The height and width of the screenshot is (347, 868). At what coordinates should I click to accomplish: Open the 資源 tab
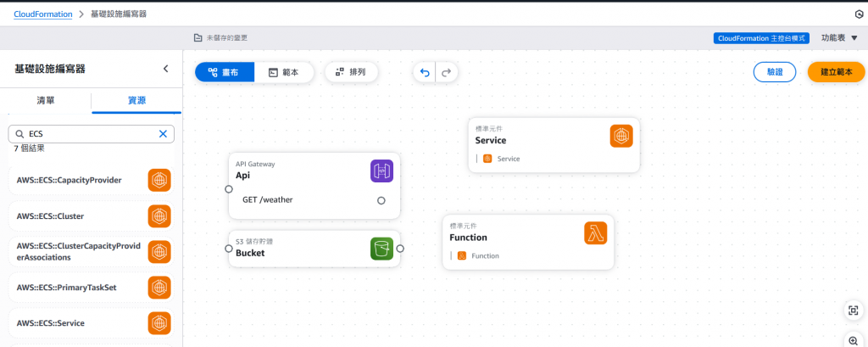136,100
